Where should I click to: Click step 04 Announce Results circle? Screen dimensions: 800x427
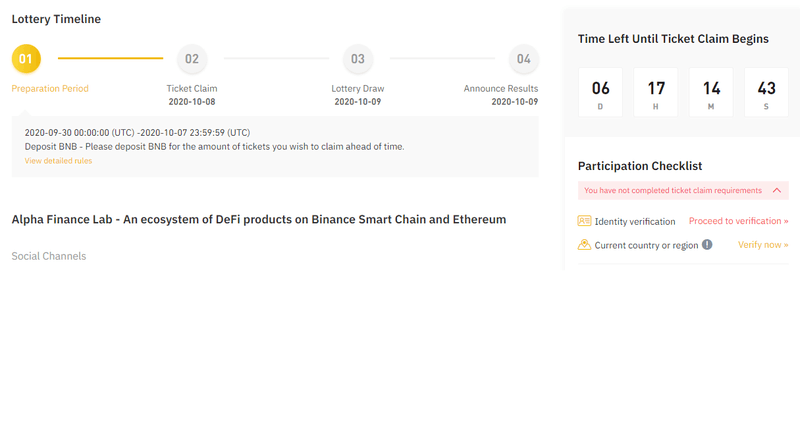click(524, 59)
